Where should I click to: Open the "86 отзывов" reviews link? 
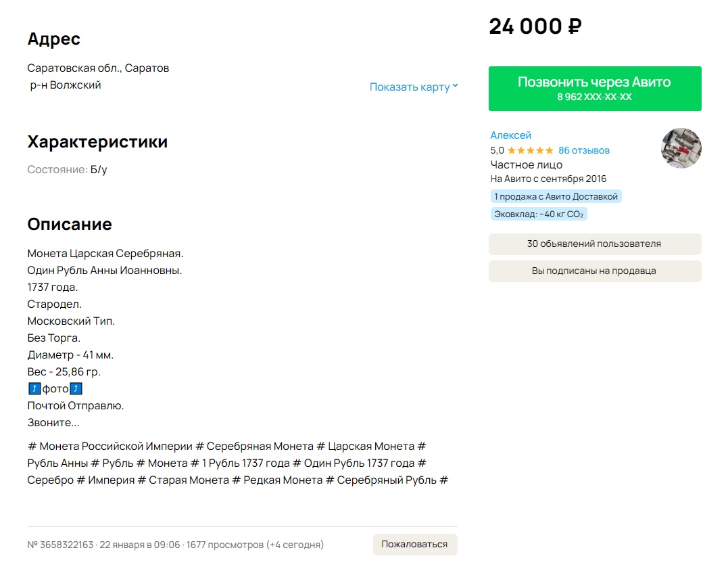(584, 150)
